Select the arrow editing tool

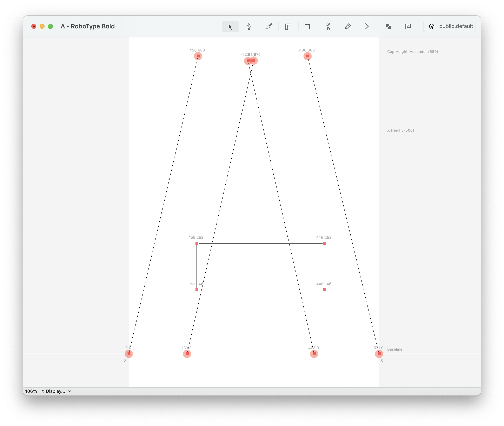tap(230, 26)
